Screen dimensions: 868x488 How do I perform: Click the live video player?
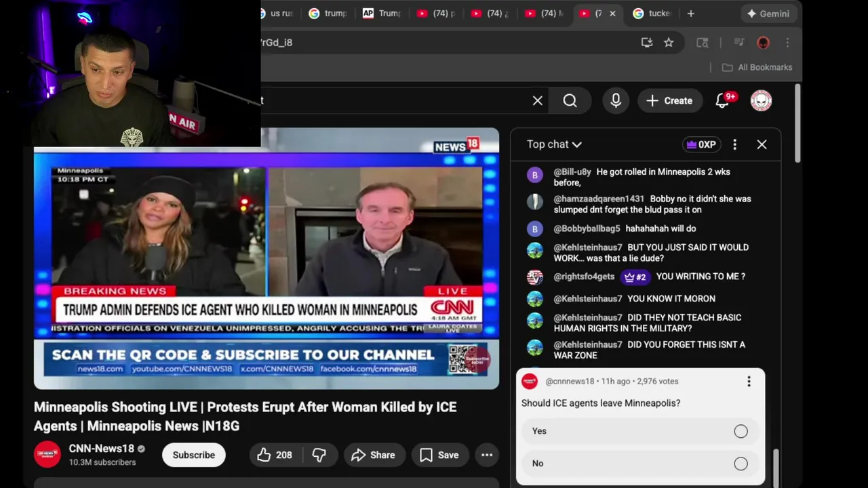[x=266, y=258]
